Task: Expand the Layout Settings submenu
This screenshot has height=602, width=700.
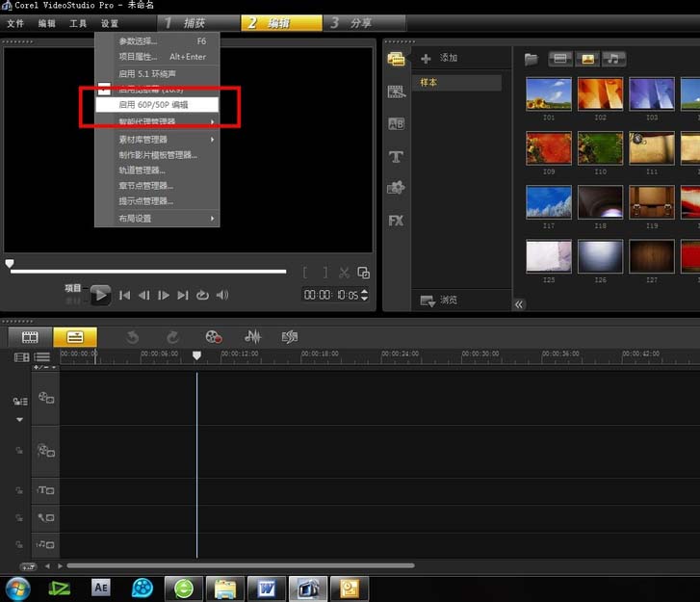Action: (157, 219)
